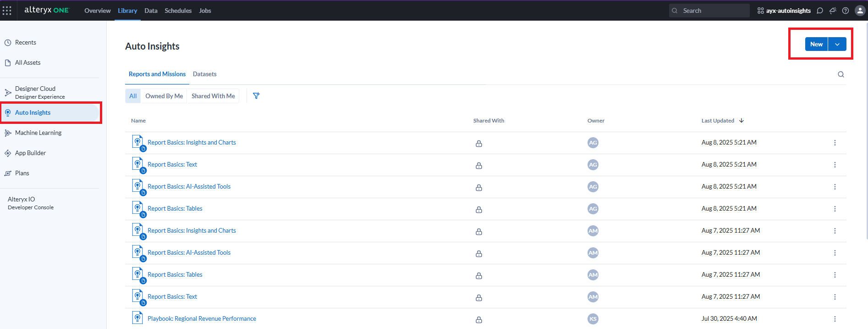
Task: Open the chat bubble icon in header
Action: click(x=820, y=11)
